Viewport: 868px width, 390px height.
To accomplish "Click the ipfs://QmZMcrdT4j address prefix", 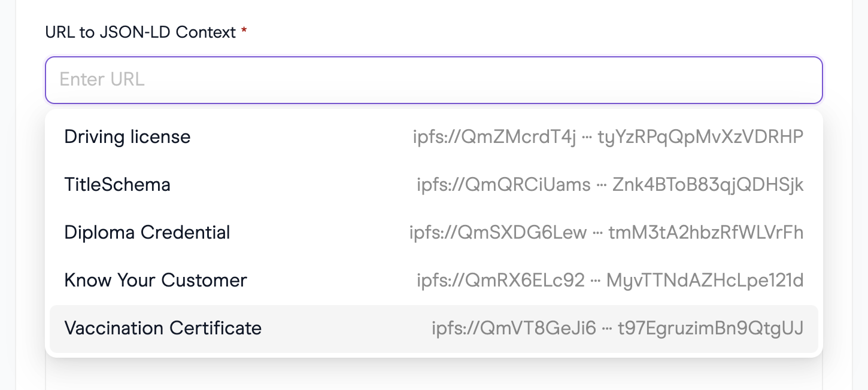I will point(494,137).
